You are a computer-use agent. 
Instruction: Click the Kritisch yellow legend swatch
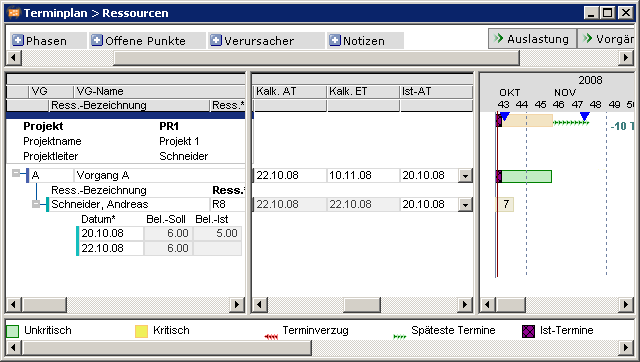141,331
